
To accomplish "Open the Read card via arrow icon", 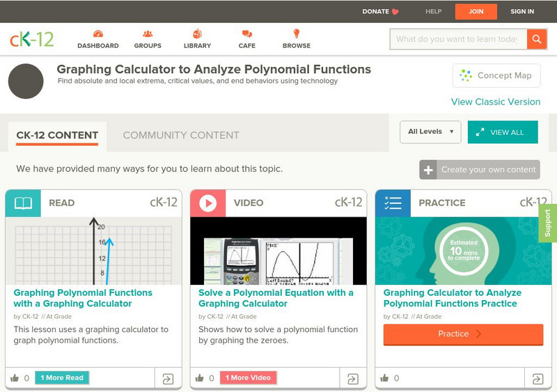I will (x=168, y=379).
